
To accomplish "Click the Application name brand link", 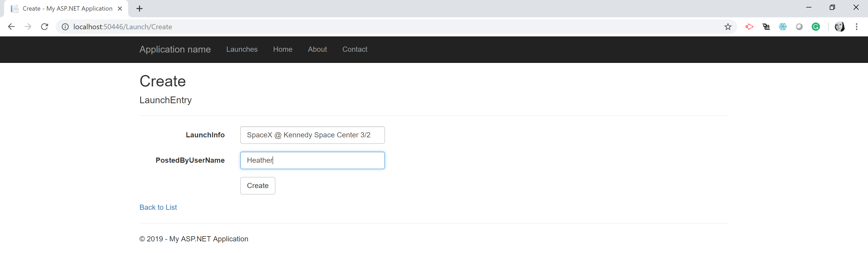I will pos(175,49).
